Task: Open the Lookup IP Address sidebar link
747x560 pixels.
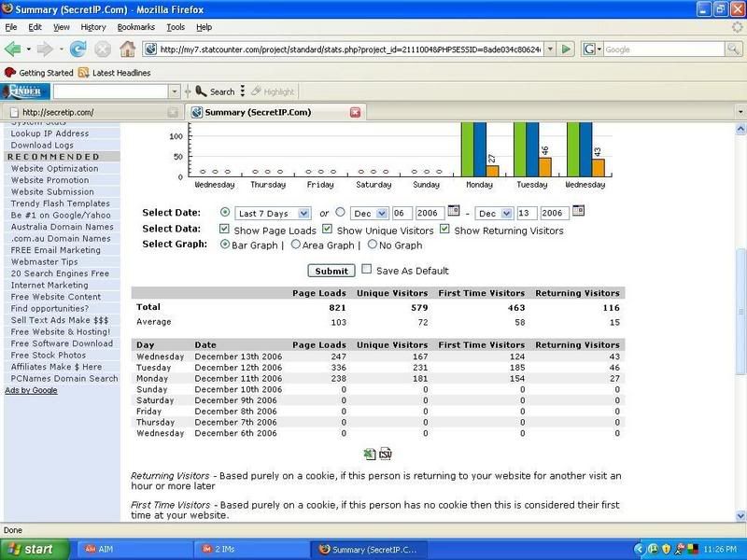Action: [x=49, y=133]
